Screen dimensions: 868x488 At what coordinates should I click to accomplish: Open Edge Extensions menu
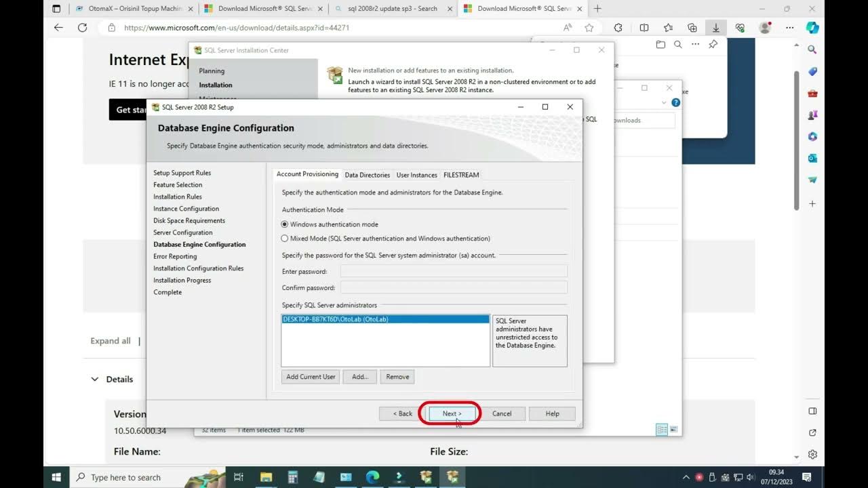click(618, 28)
